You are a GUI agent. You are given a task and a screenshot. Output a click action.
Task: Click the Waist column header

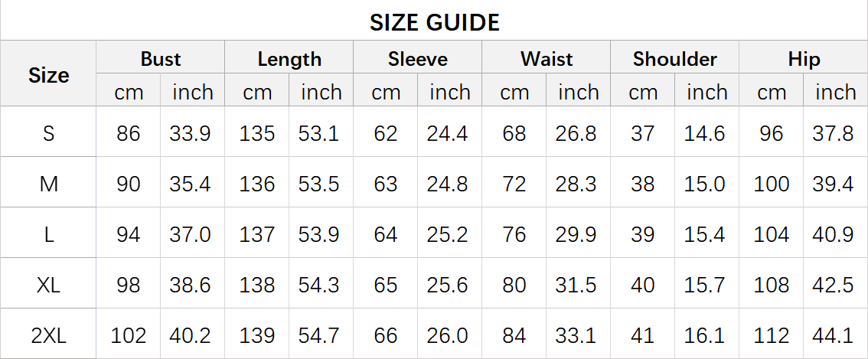click(547, 59)
